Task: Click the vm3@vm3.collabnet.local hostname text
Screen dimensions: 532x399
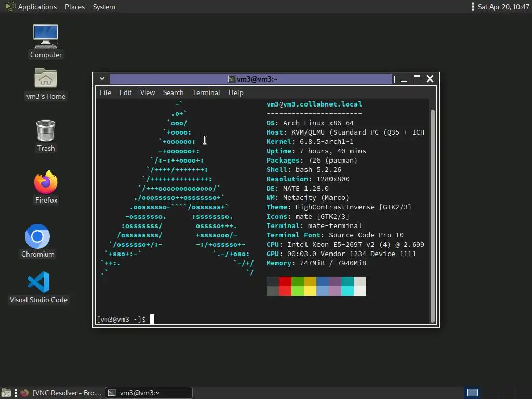Action: point(314,104)
